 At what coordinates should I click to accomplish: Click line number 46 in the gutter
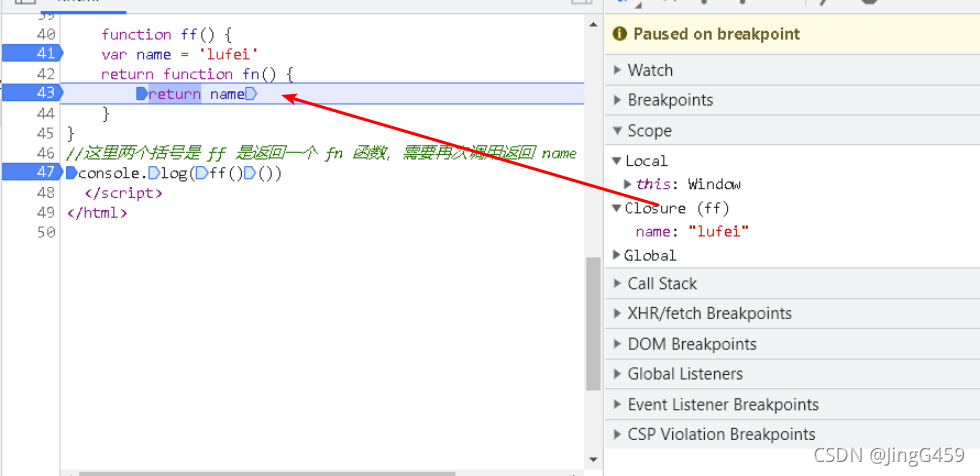point(46,153)
